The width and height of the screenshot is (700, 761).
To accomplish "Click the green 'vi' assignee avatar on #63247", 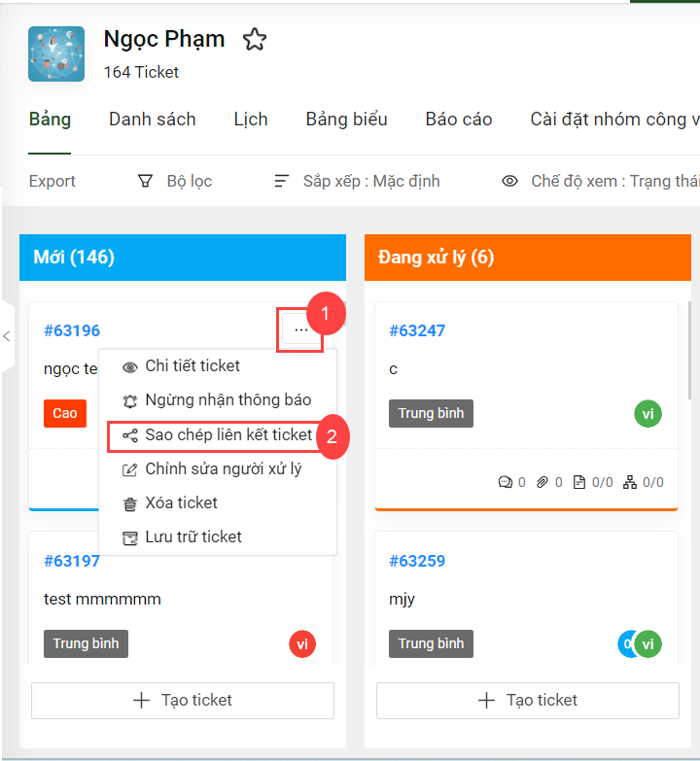I will click(648, 413).
